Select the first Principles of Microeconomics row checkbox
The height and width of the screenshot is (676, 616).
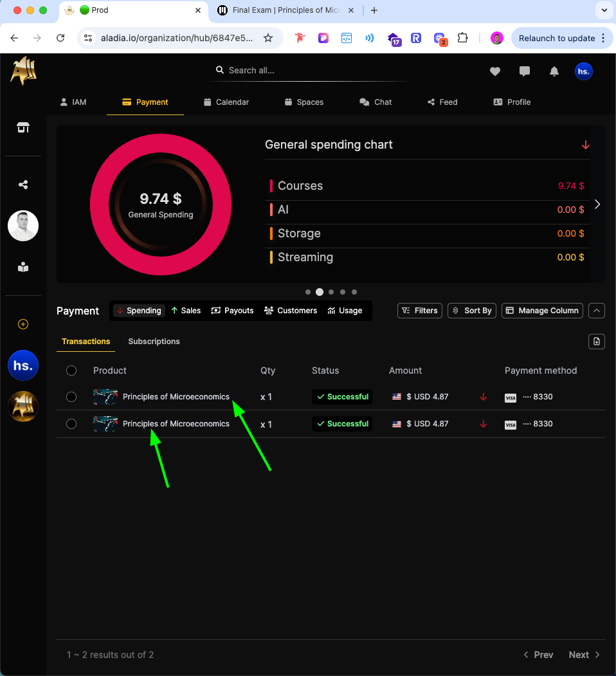point(71,397)
